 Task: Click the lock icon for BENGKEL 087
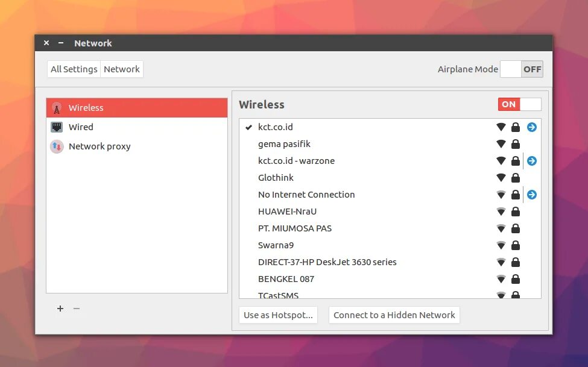click(x=516, y=279)
